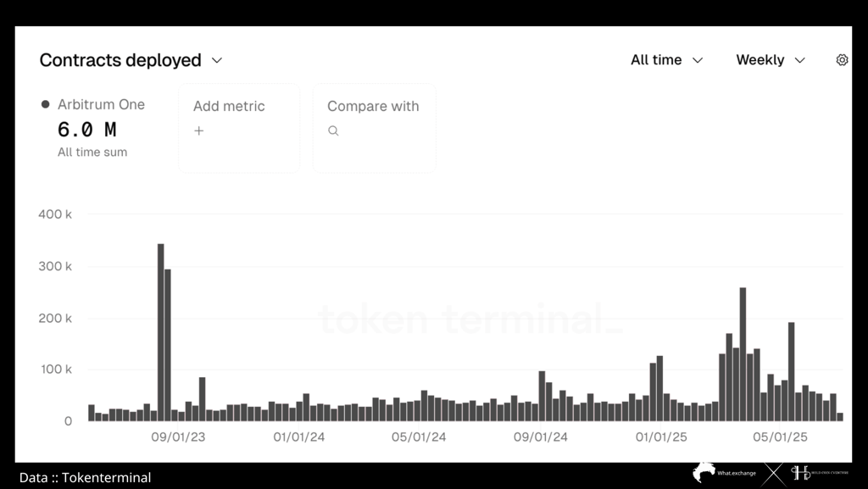This screenshot has width=868, height=489.
Task: Open the All time range dropdown
Action: coord(666,59)
